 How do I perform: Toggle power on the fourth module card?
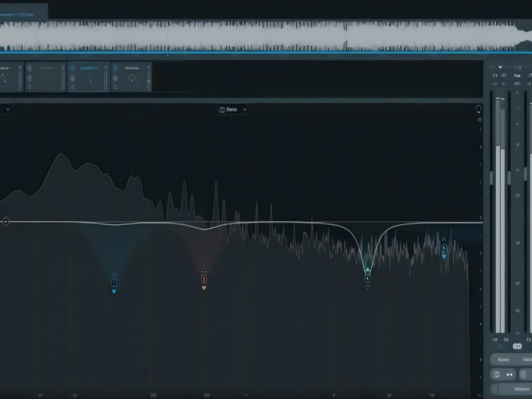point(115,68)
